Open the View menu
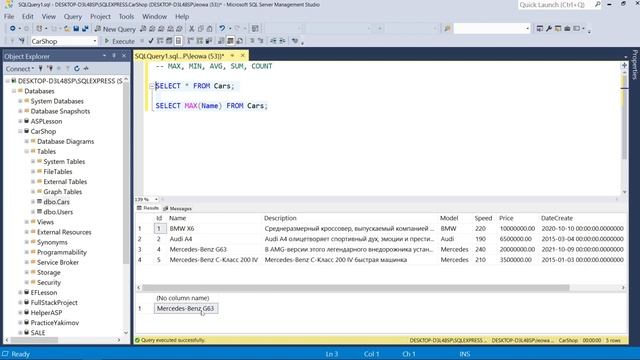640x360 pixels. pyautogui.click(x=49, y=17)
